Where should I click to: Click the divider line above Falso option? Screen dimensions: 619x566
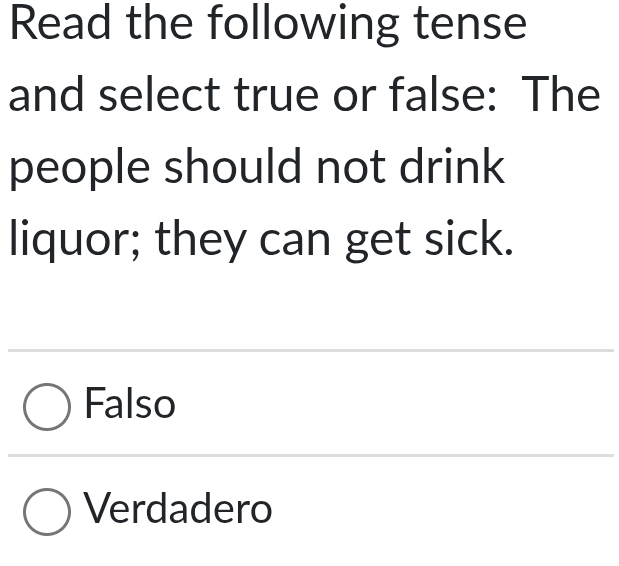click(x=310, y=351)
